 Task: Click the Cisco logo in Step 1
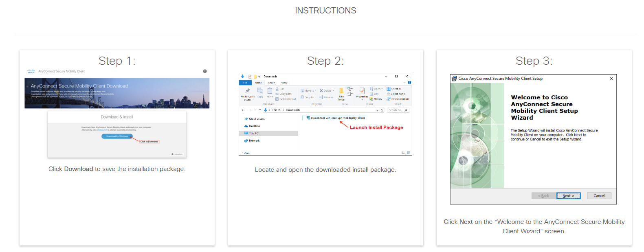31,71
